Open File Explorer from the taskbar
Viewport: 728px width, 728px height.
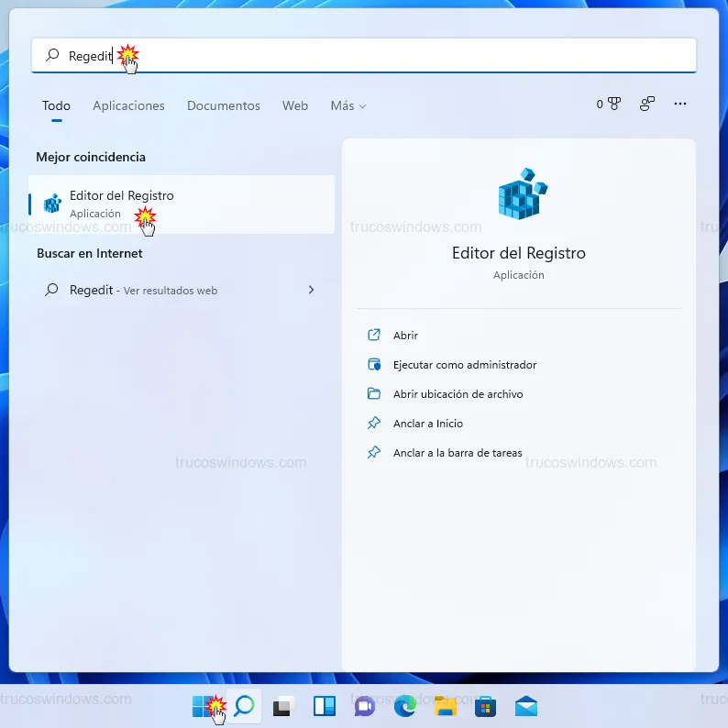445,706
